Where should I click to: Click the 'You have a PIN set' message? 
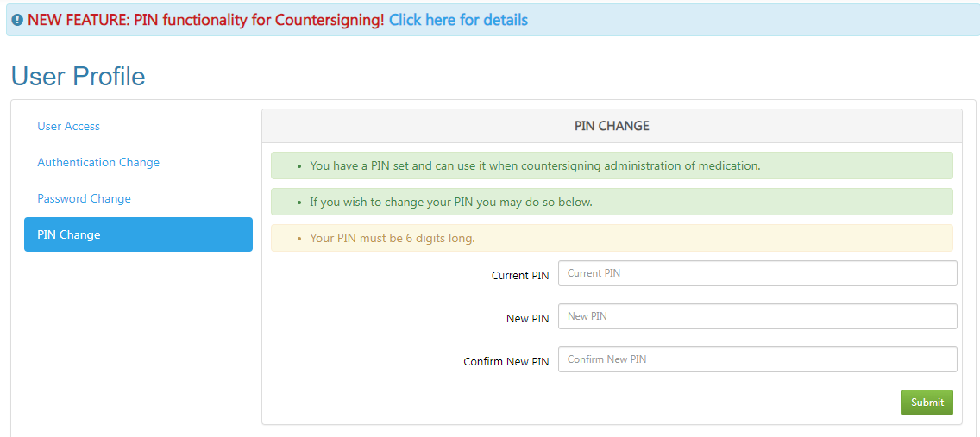(535, 165)
